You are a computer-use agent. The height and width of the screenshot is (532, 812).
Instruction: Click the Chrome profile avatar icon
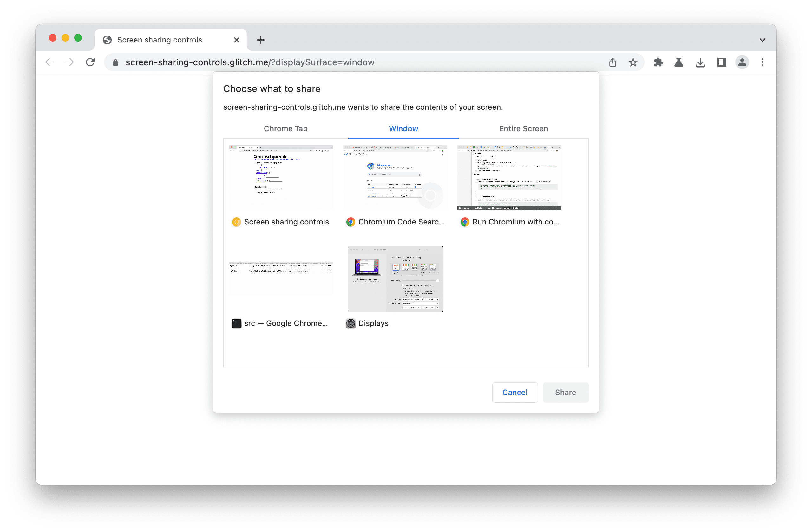(742, 62)
